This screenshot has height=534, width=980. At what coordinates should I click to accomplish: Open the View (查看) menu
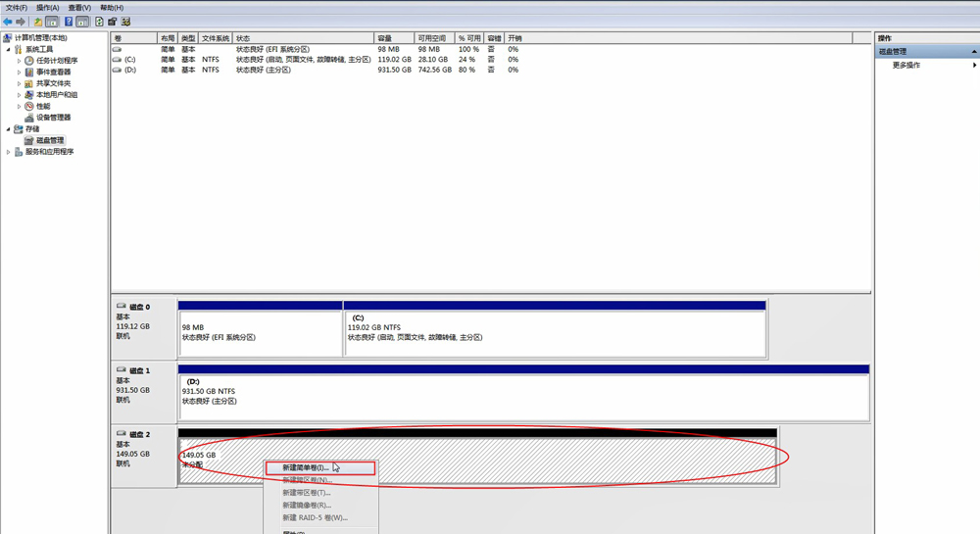coord(79,8)
